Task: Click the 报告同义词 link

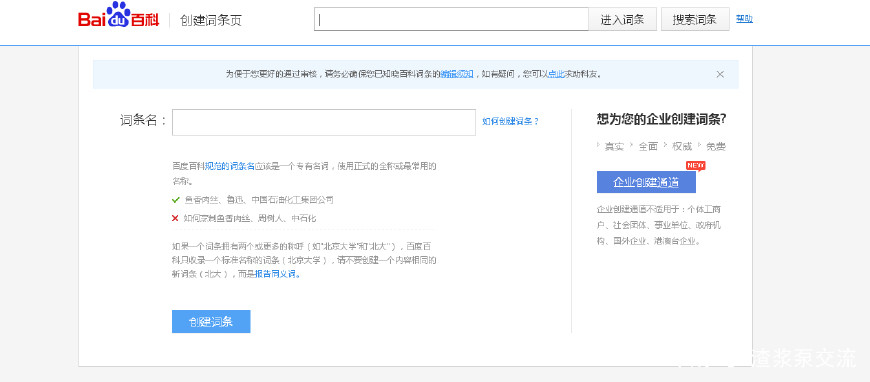Action: [x=277, y=274]
